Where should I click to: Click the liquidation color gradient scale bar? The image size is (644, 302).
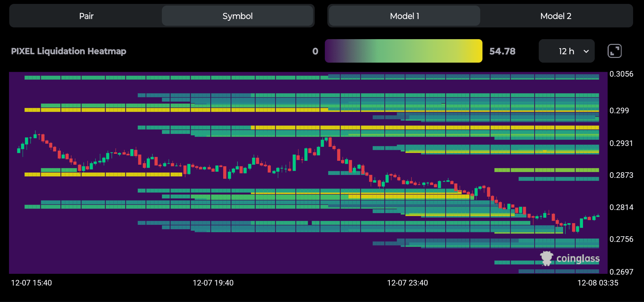pos(403,51)
